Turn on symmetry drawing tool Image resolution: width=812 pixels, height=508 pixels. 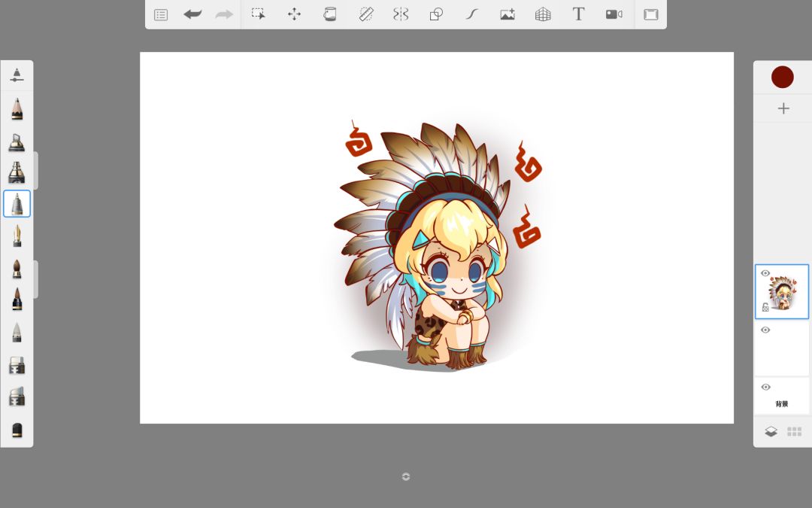tap(401, 14)
